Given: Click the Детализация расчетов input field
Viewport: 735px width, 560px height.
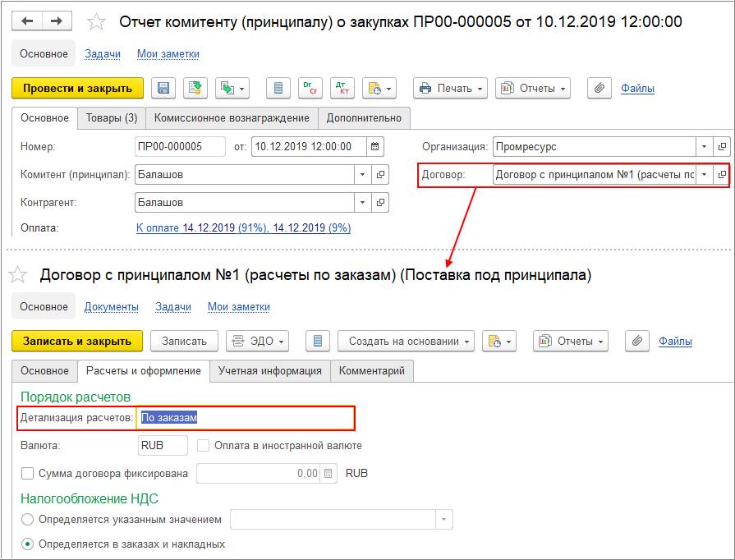Looking at the screenshot, I should pyautogui.click(x=246, y=418).
